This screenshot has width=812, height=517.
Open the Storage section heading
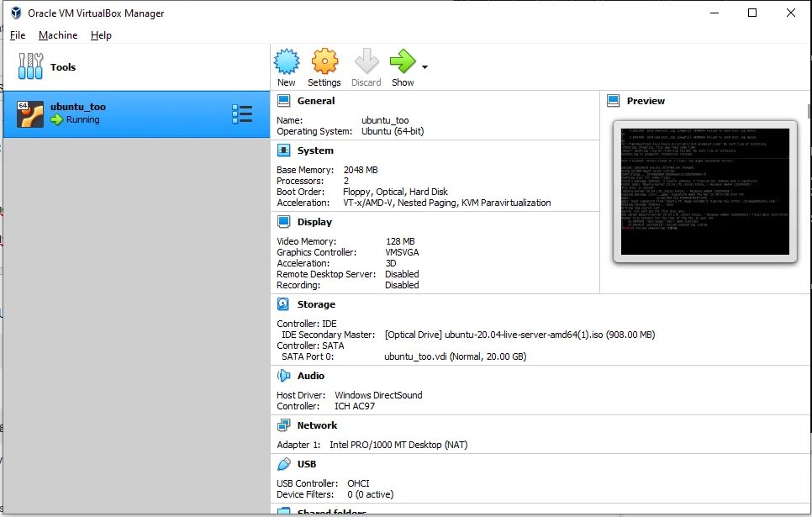pyautogui.click(x=316, y=304)
